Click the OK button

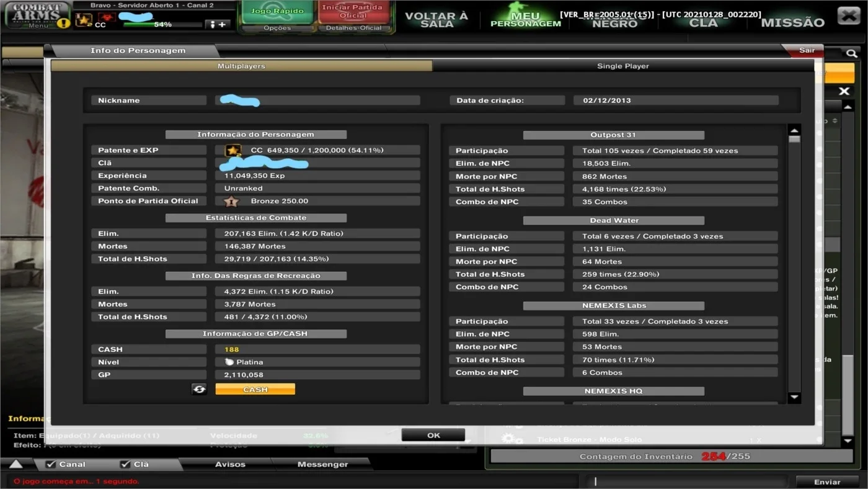click(x=433, y=435)
